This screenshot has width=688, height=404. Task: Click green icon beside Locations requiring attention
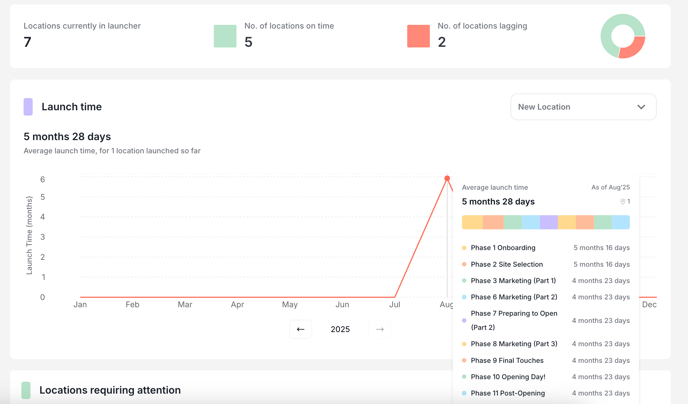click(26, 390)
